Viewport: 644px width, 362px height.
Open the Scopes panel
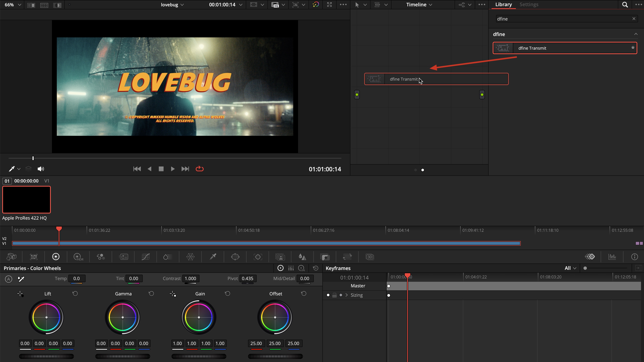coord(612,257)
